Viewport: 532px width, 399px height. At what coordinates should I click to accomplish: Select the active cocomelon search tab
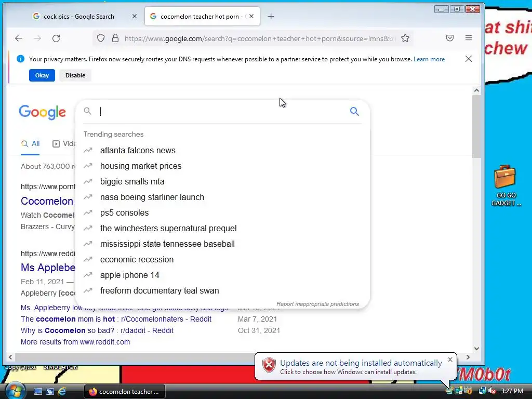click(202, 16)
